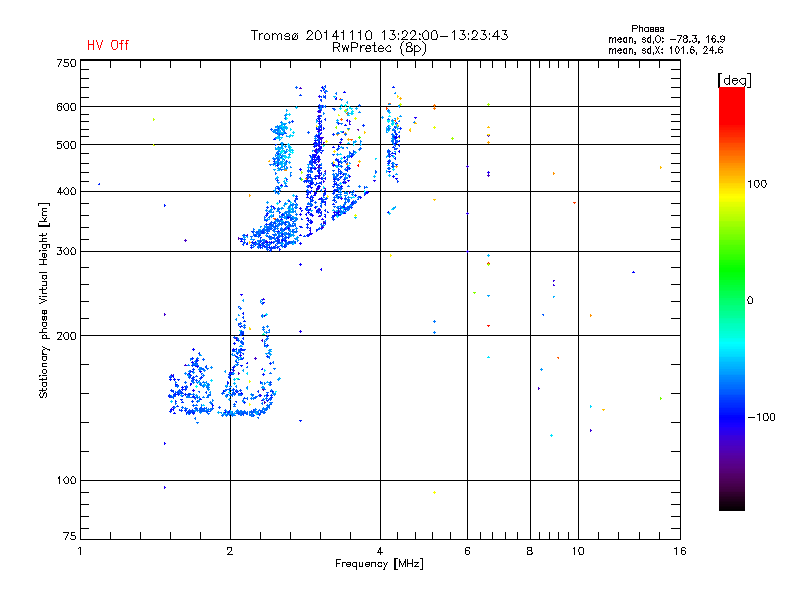Screen dimensions: 800x600
Task: Click the E-layer echo cluster between 1 and 2 MHz
Action: coord(191,388)
